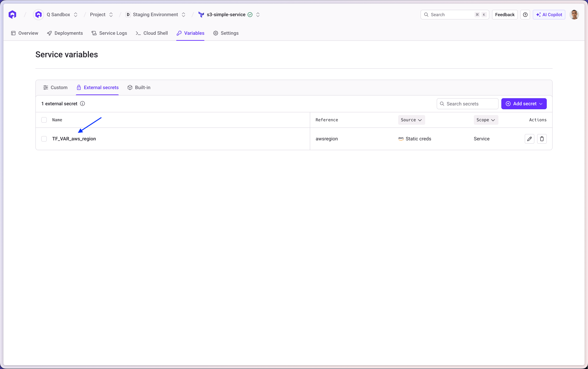Click the TF_VAR_aws_region name
Image resolution: width=588 pixels, height=369 pixels.
coord(74,139)
